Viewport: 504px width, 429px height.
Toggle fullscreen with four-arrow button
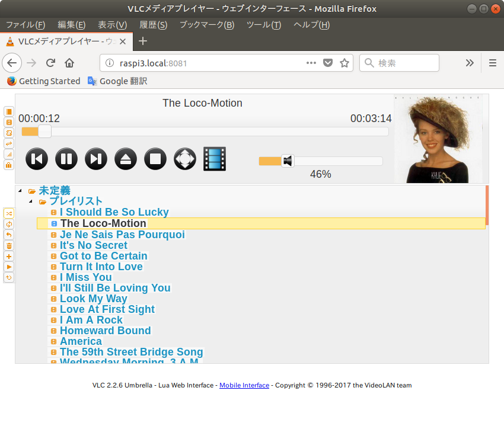tap(185, 159)
